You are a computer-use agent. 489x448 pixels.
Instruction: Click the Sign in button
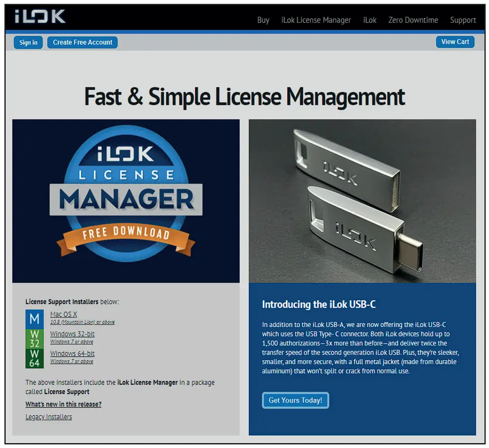[x=28, y=42]
